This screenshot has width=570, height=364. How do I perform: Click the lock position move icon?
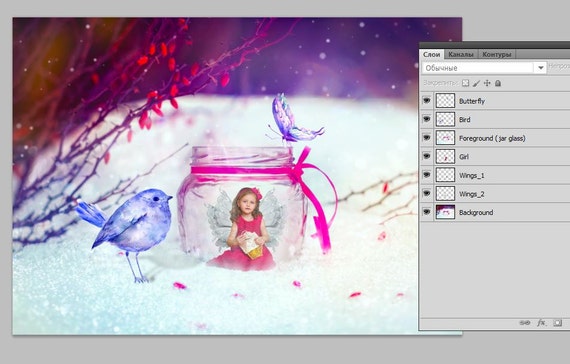(487, 83)
